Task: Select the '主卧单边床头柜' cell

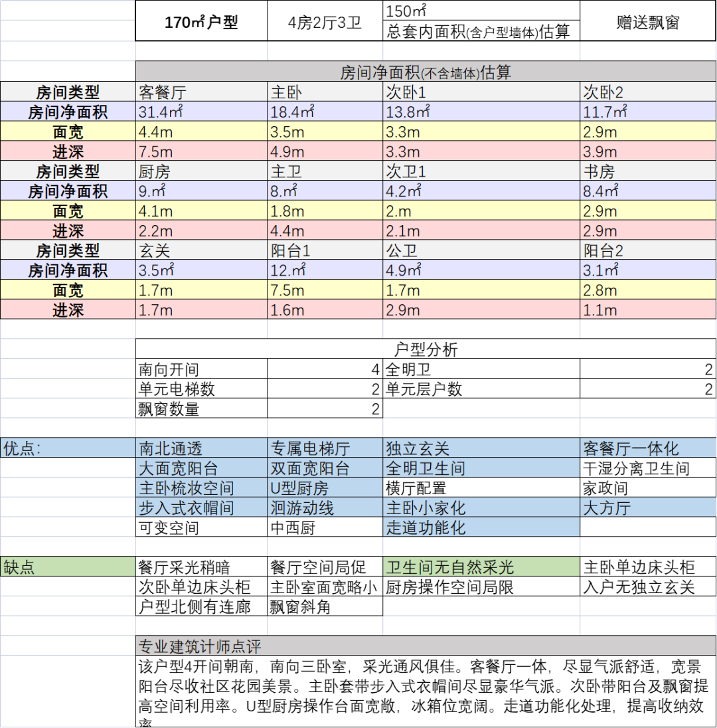Action: click(x=648, y=567)
